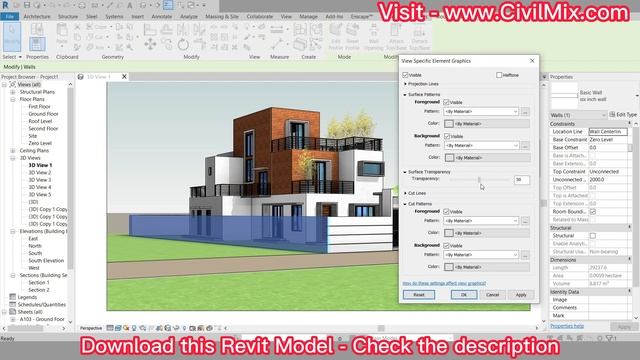Image resolution: width=640 pixels, height=360 pixels.
Task: Select the Move tool with four arrows
Action: click(150, 44)
